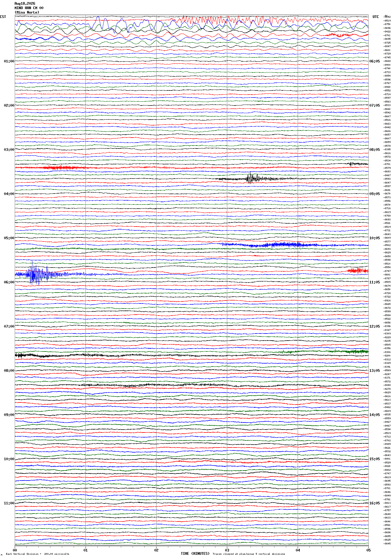Click the 01 minute mark on the bottom axis
Viewport: 392px width, 558px height.
click(x=85, y=550)
